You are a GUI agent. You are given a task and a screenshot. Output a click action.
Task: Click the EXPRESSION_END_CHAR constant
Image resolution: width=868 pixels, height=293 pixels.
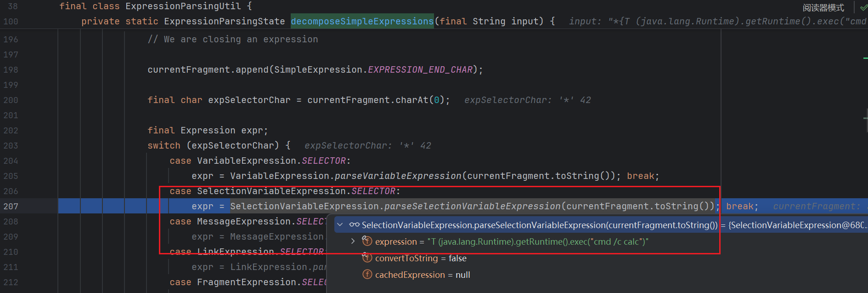420,70
